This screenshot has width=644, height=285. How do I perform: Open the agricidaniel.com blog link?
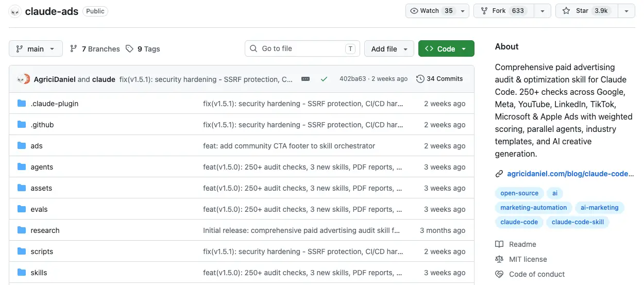(x=570, y=174)
